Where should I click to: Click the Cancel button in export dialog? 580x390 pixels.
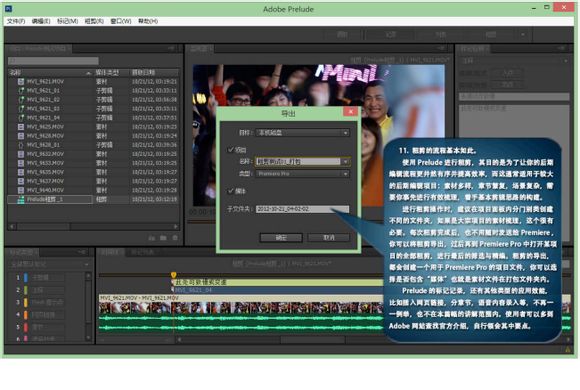(329, 238)
